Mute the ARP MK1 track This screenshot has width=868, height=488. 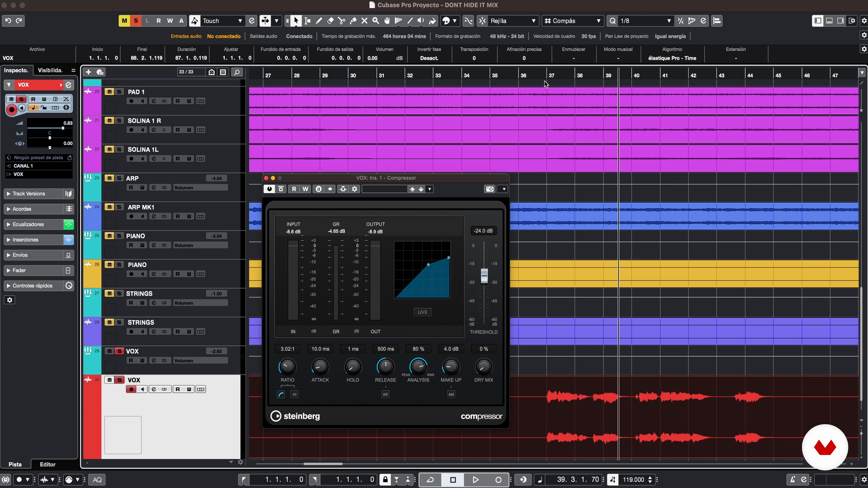point(109,207)
